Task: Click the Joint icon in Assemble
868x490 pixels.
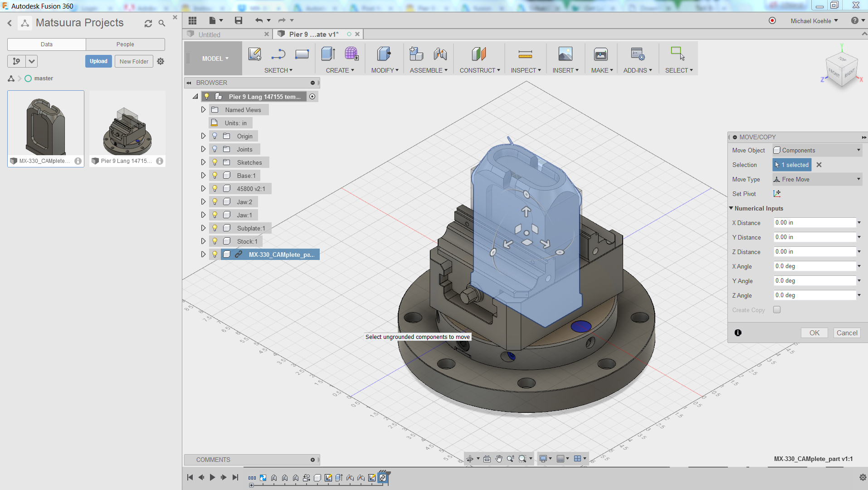Action: pos(440,54)
